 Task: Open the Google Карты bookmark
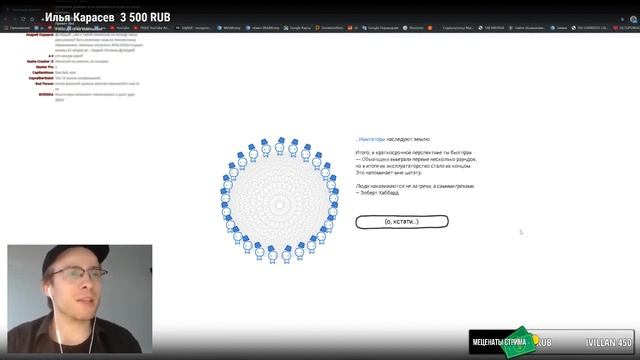coord(297,28)
